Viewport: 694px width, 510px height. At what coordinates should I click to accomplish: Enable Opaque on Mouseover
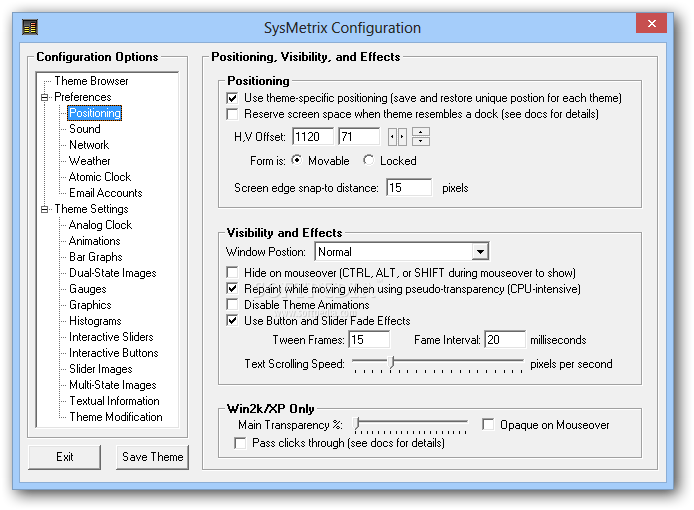pyautogui.click(x=488, y=425)
